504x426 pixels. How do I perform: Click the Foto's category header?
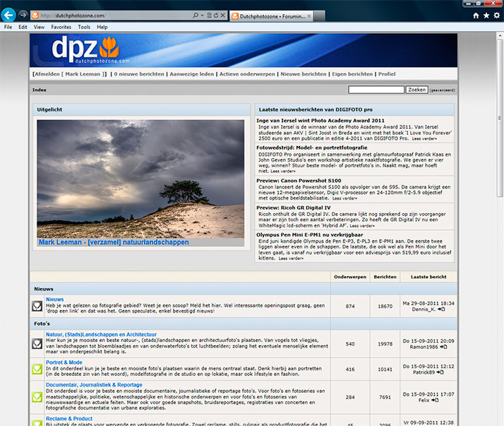(42, 324)
